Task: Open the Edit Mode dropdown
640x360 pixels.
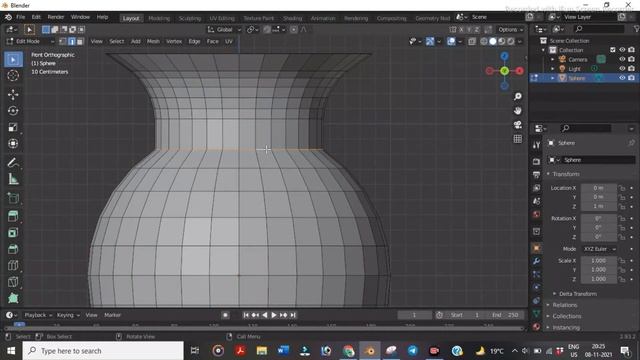Action: pyautogui.click(x=31, y=41)
